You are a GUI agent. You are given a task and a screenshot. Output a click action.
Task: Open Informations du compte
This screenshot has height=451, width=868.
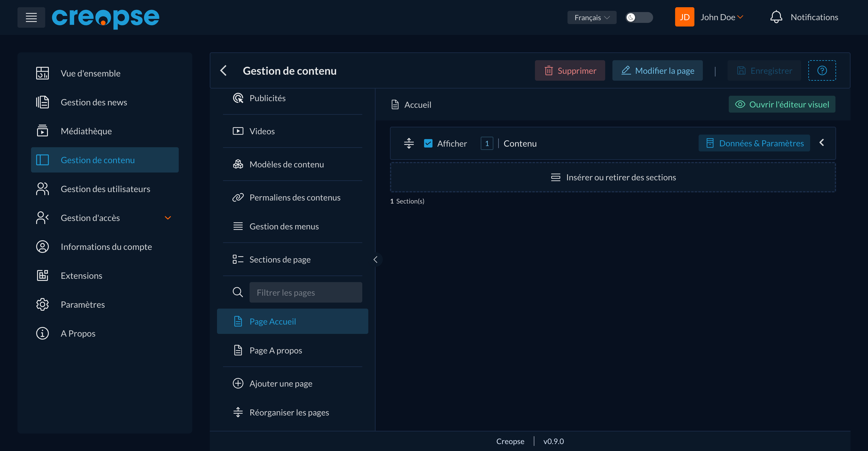pos(105,247)
